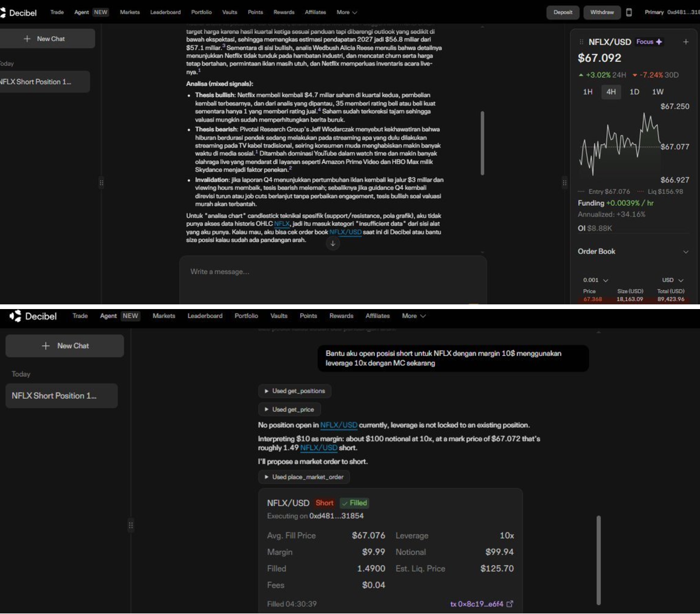Open Rewards in the bottom screenshot navigation
700x614 pixels.
pos(341,316)
